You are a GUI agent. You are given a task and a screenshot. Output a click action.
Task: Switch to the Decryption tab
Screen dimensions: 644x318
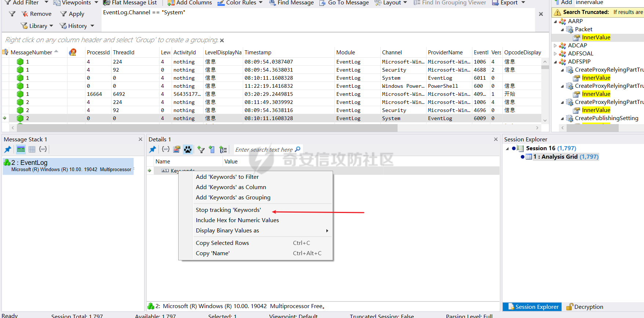pos(585,307)
